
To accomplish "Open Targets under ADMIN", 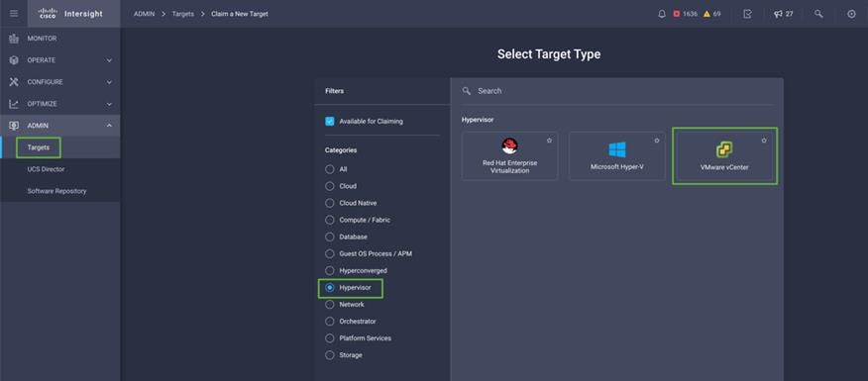I will (59, 147).
